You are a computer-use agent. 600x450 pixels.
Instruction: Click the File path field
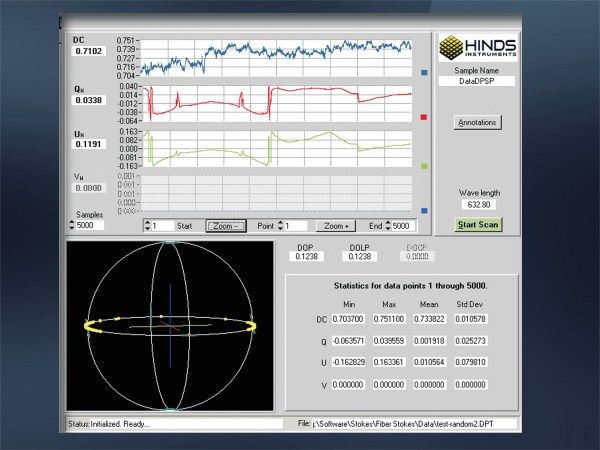[x=415, y=424]
